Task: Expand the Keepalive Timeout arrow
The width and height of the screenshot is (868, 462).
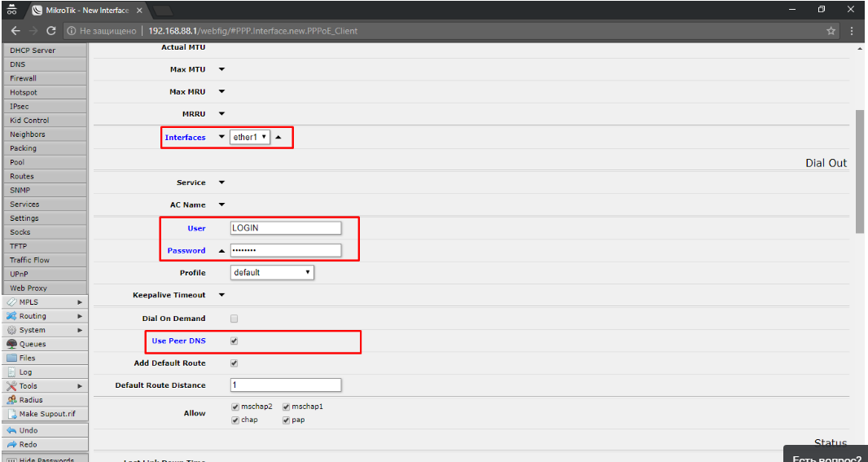Action: 221,295
